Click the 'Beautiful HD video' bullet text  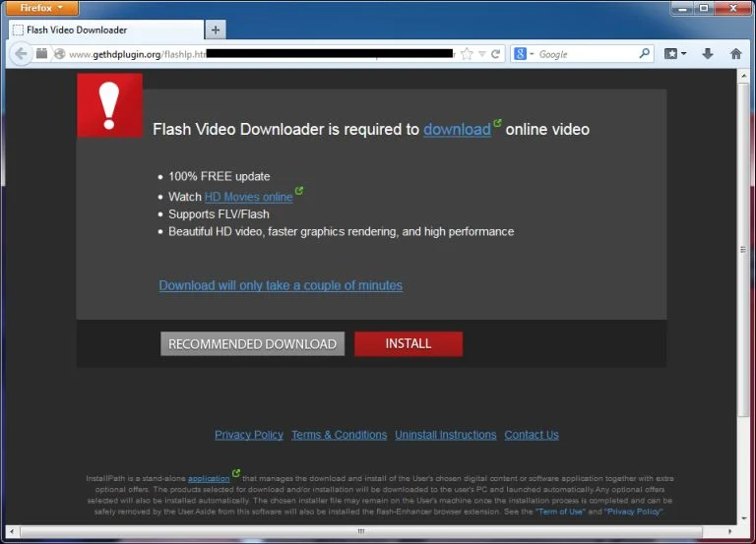(x=341, y=232)
